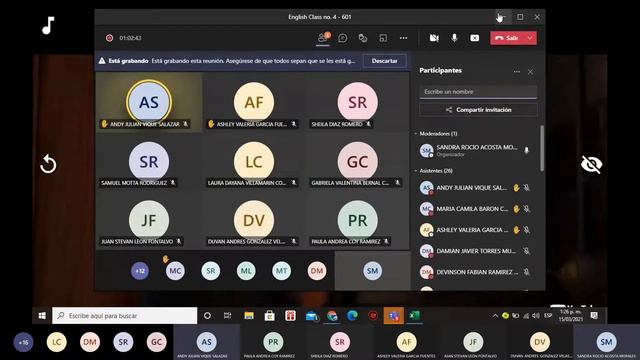Select DAMIAN JAVIER TORRES in participant list

[476, 251]
